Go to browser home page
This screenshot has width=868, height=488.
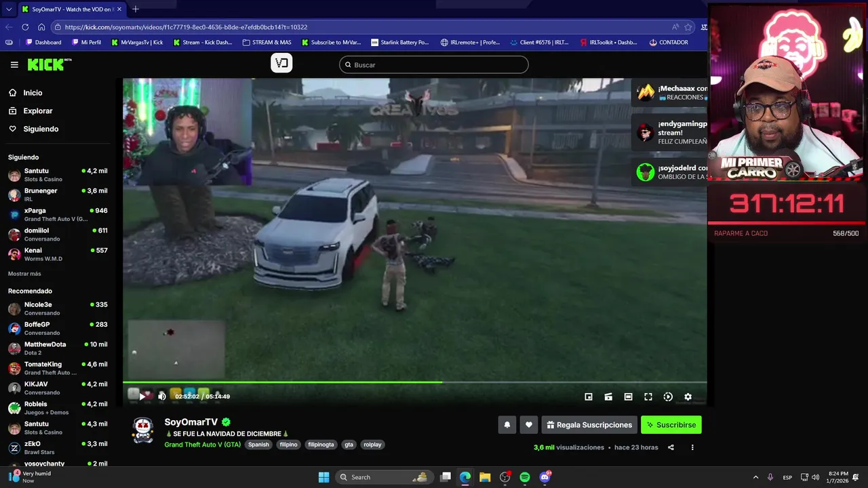41,27
